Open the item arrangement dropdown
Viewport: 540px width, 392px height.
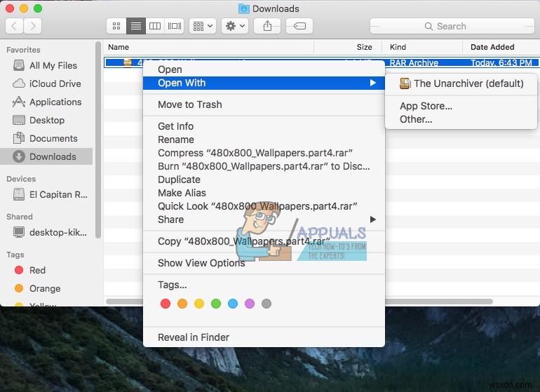coord(203,26)
